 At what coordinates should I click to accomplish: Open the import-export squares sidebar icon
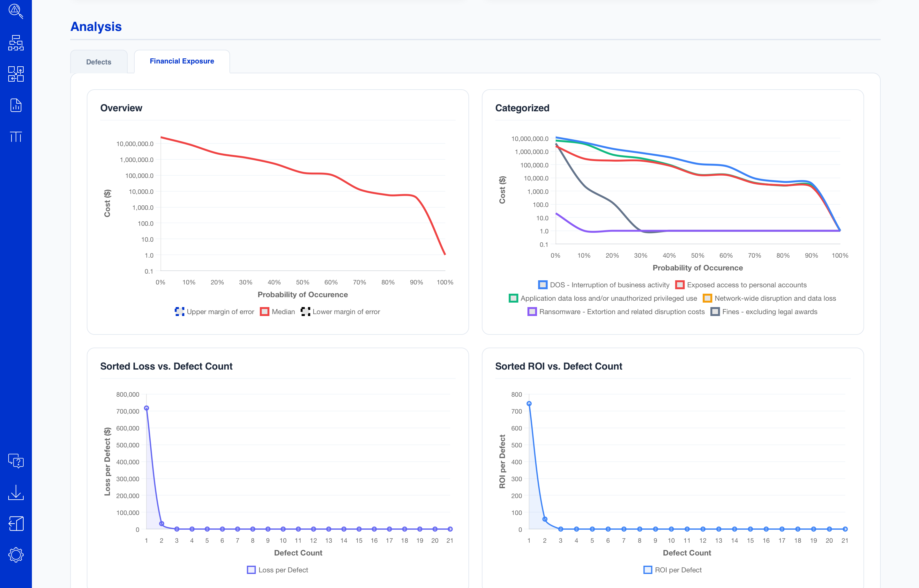(16, 74)
